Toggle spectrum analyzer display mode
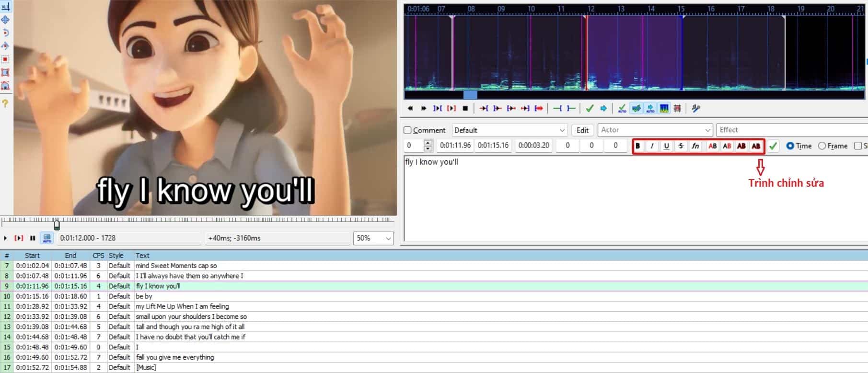Image resolution: width=868 pixels, height=373 pixels. [664, 109]
